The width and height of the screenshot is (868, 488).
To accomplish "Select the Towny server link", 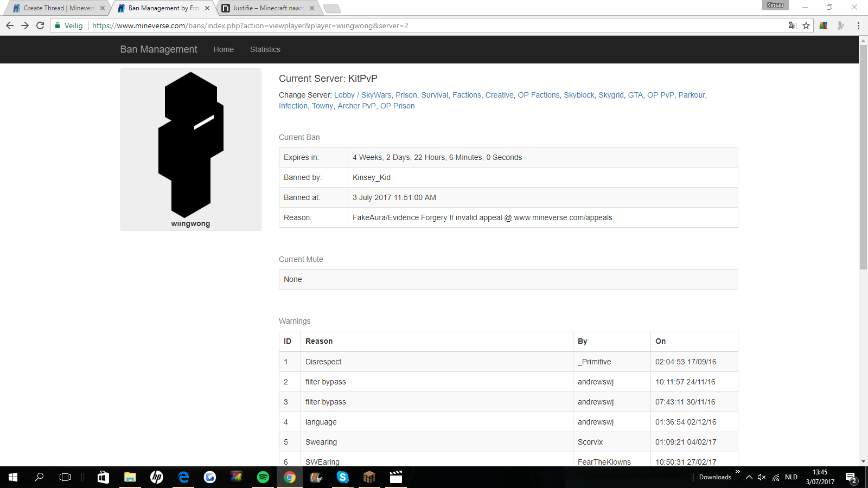I will pos(322,106).
